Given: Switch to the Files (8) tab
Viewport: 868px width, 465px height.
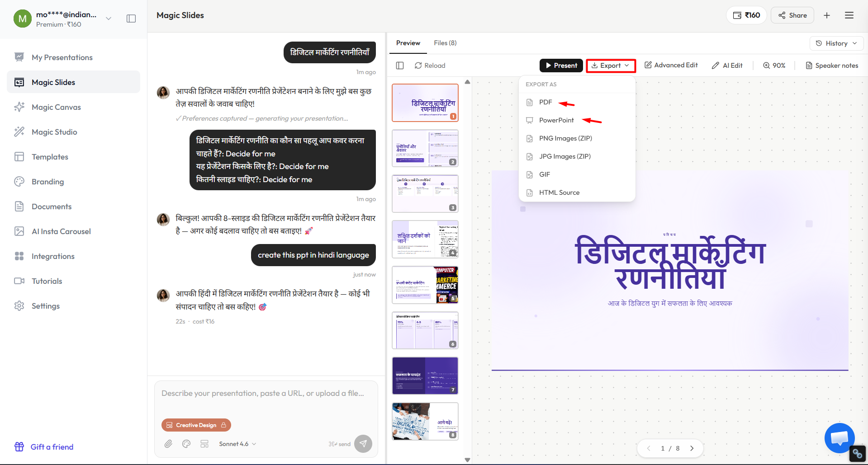Looking at the screenshot, I should [445, 43].
